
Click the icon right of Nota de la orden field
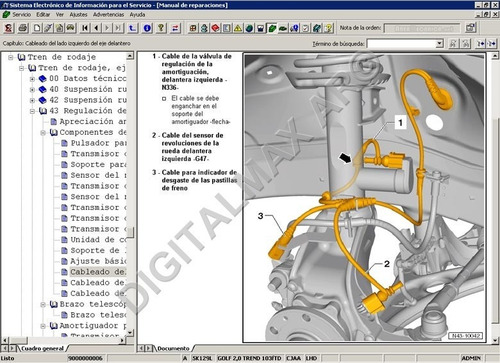tap(470, 28)
